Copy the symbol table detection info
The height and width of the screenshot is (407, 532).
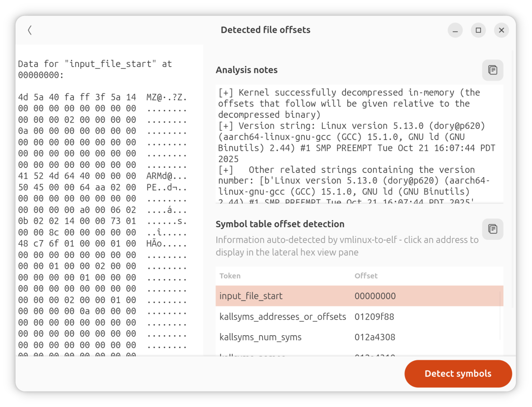click(492, 229)
